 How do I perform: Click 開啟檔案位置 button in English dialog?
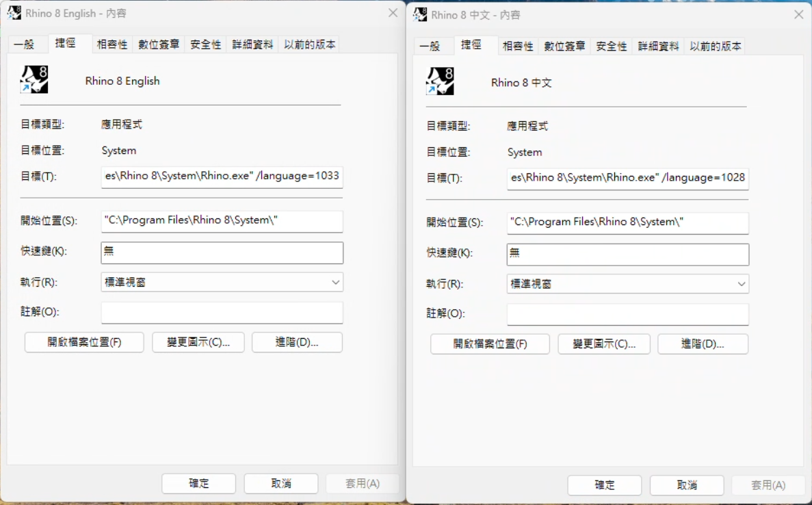[x=84, y=342]
